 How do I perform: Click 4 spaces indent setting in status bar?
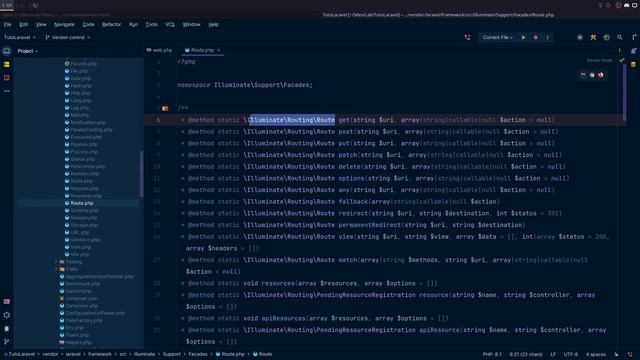click(596, 354)
